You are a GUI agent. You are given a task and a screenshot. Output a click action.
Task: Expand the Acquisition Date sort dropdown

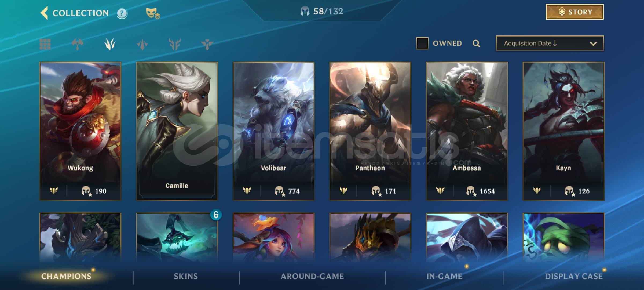pyautogui.click(x=550, y=43)
